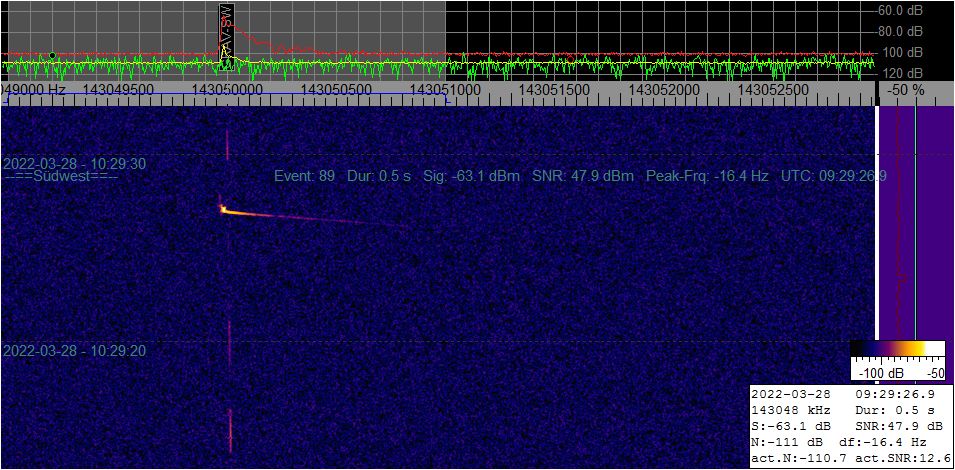Click the green dot marker on spectrum trace

(52, 55)
